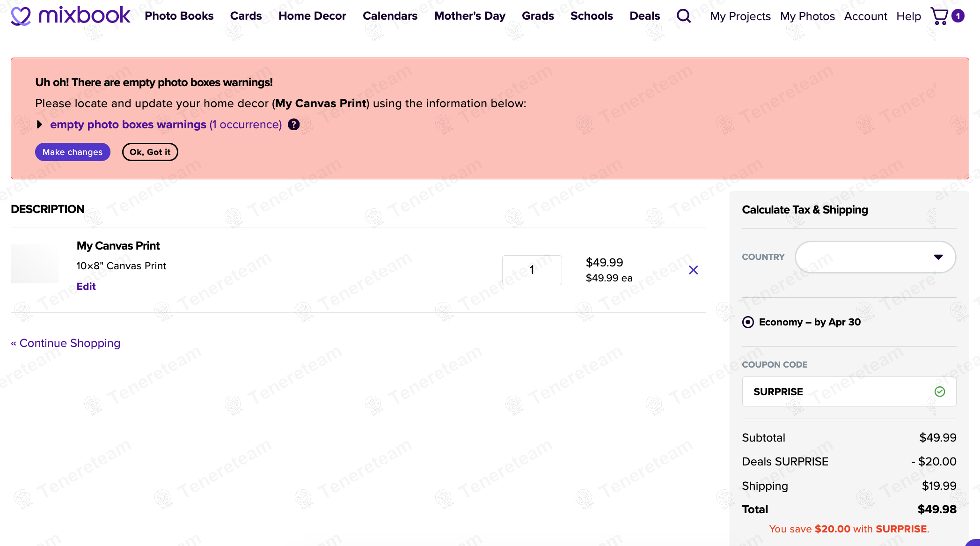Open the Photo Books menu

tap(179, 16)
